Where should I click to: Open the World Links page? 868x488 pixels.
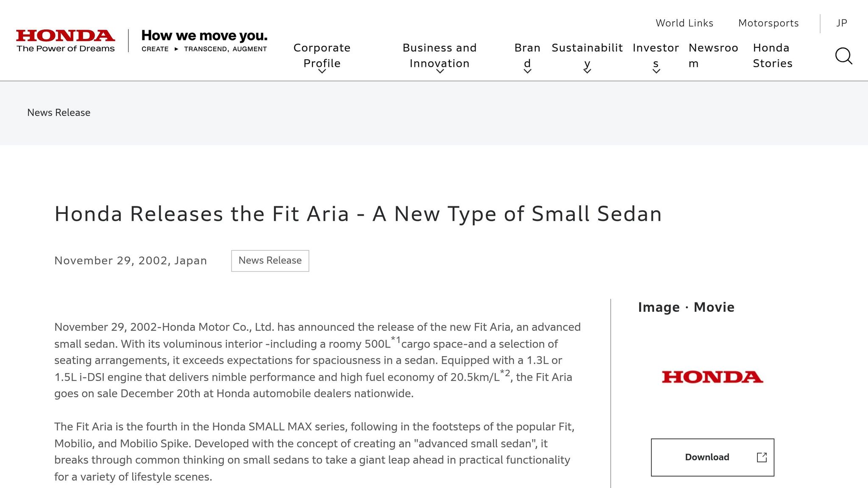684,23
